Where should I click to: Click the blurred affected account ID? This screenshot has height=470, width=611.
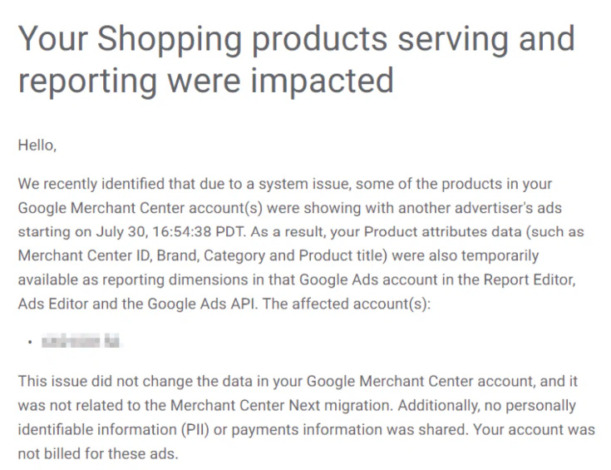(80, 341)
